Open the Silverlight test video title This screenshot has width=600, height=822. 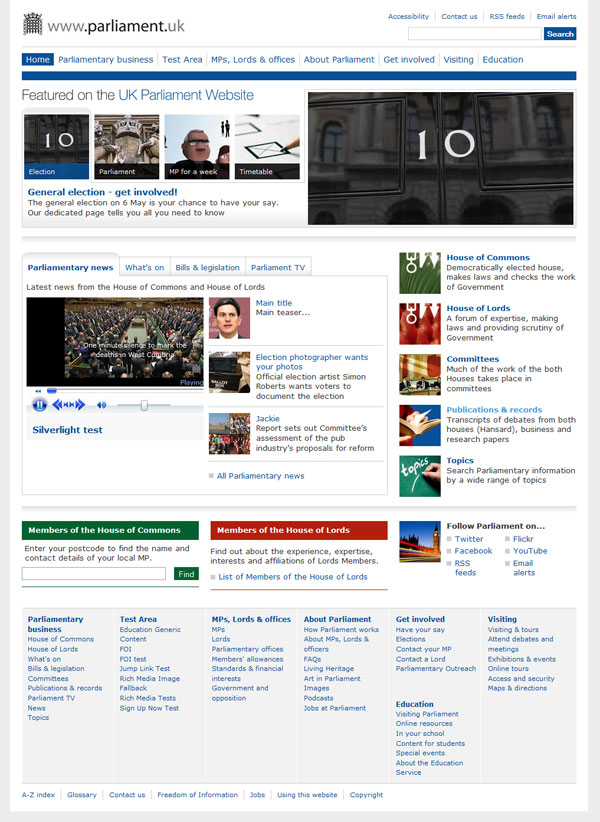68,430
